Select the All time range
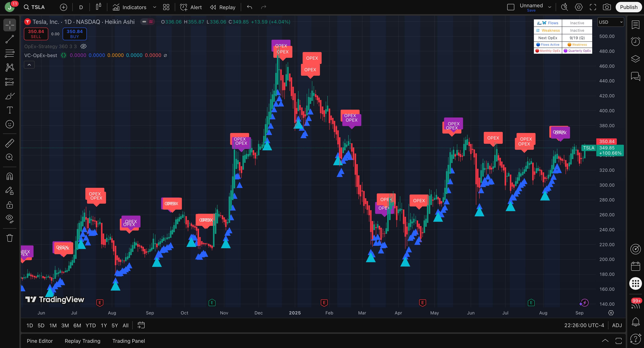The height and width of the screenshot is (348, 644). click(125, 325)
